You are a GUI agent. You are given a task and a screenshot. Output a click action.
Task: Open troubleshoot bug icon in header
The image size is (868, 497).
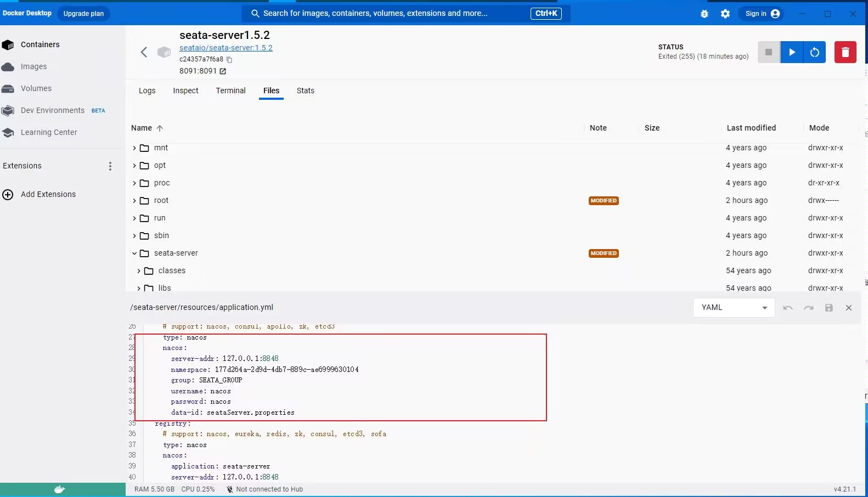[x=704, y=14]
